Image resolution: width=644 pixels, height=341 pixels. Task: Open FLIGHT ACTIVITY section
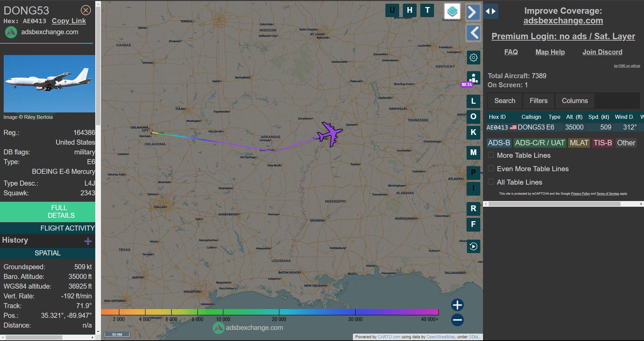point(48,228)
